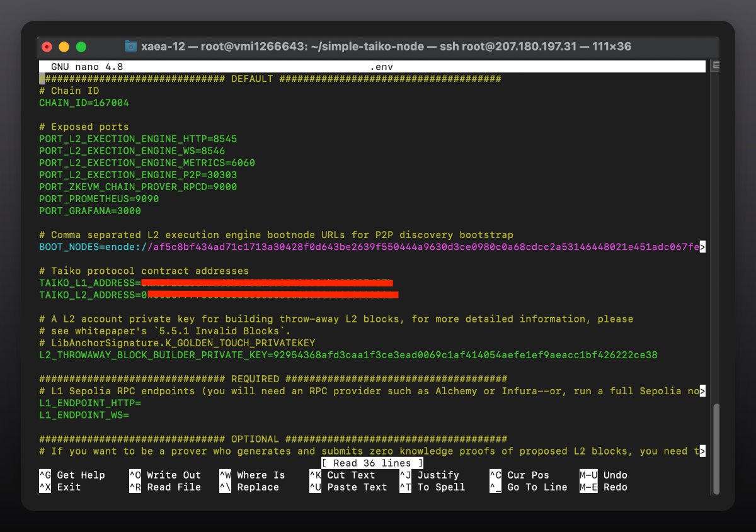Click the overflow marker on the prover comment line
Image resolution: width=756 pixels, height=532 pixels.
[x=702, y=451]
